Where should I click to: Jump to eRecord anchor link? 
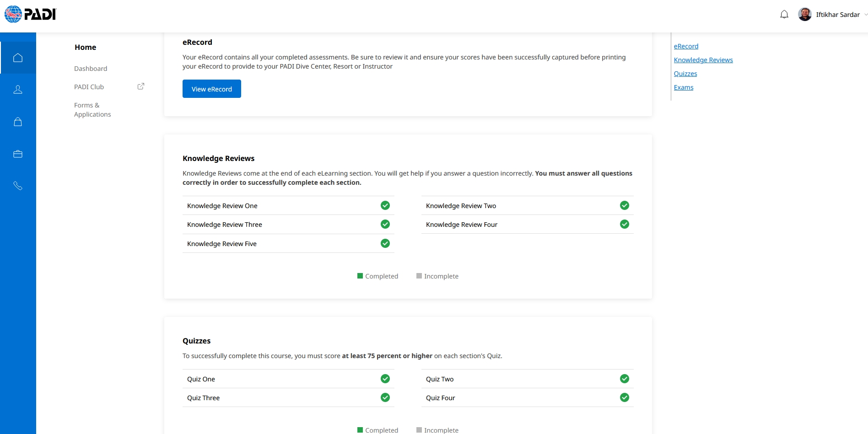coord(686,46)
